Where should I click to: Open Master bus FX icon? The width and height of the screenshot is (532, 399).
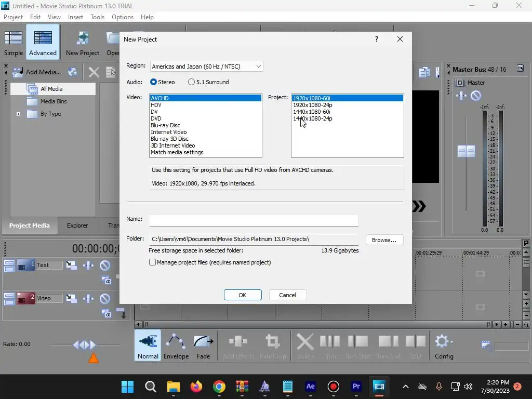tap(461, 96)
